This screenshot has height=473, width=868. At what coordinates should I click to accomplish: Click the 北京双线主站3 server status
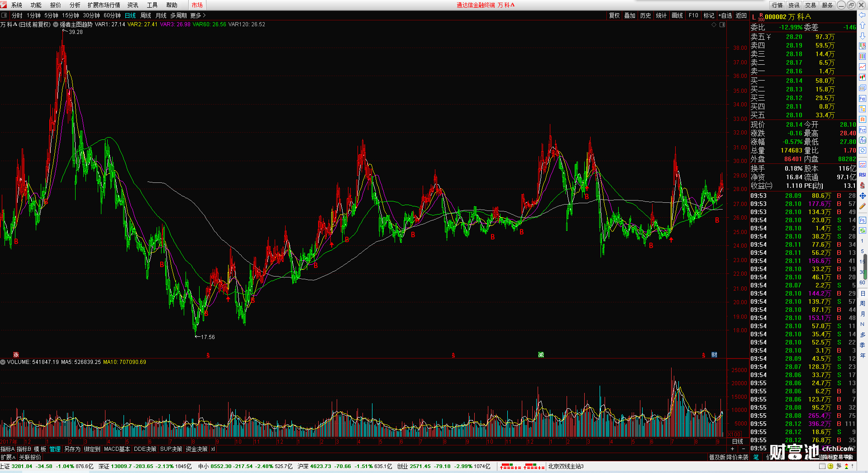pyautogui.click(x=566, y=466)
